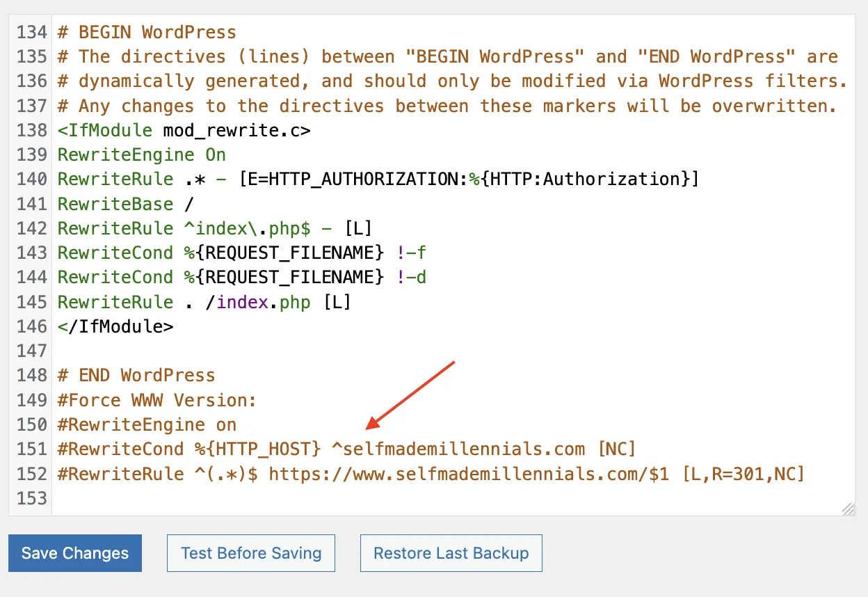Click the closing /IfModule tag line

115,326
